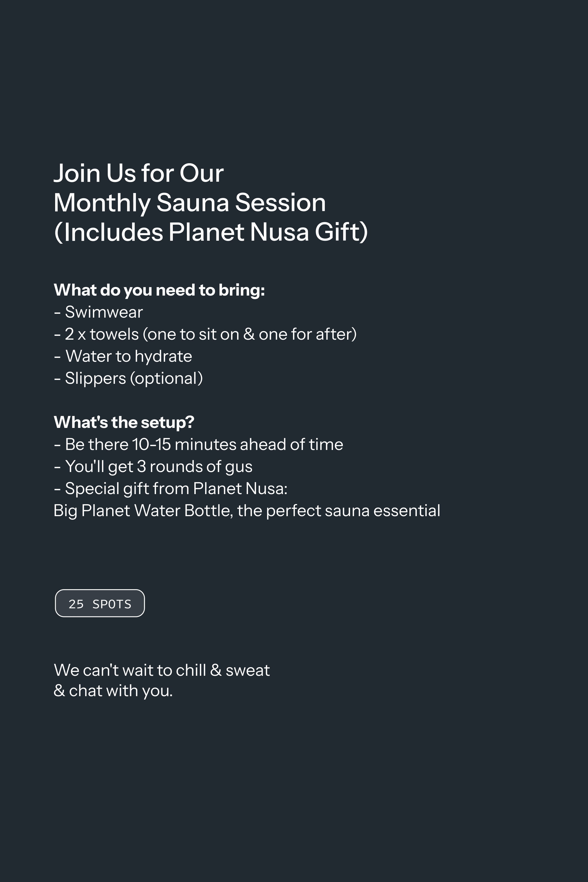Select the 'Be there 10-15 minutes' line
Image resolution: width=588 pixels, height=882 pixels.
[x=198, y=444]
